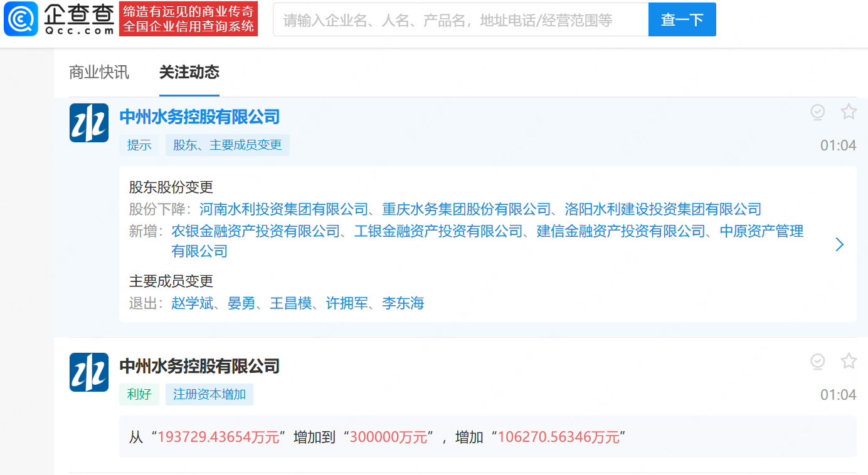Open 洛阳水利建设投资集团有限公司 link
The image size is (868, 475).
pos(663,209)
